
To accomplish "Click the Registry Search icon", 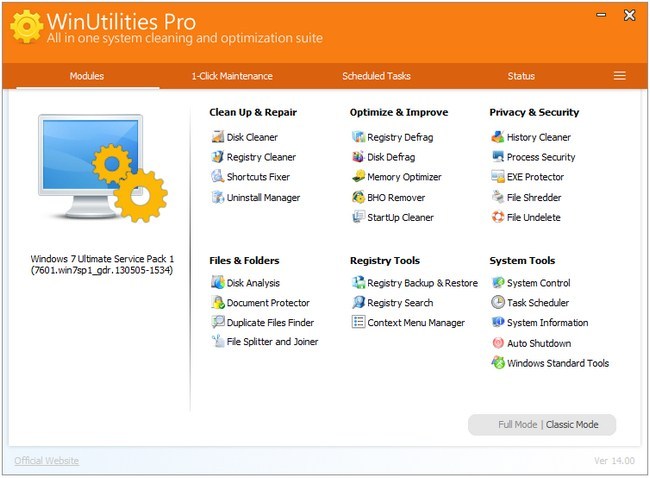I will coord(358,302).
